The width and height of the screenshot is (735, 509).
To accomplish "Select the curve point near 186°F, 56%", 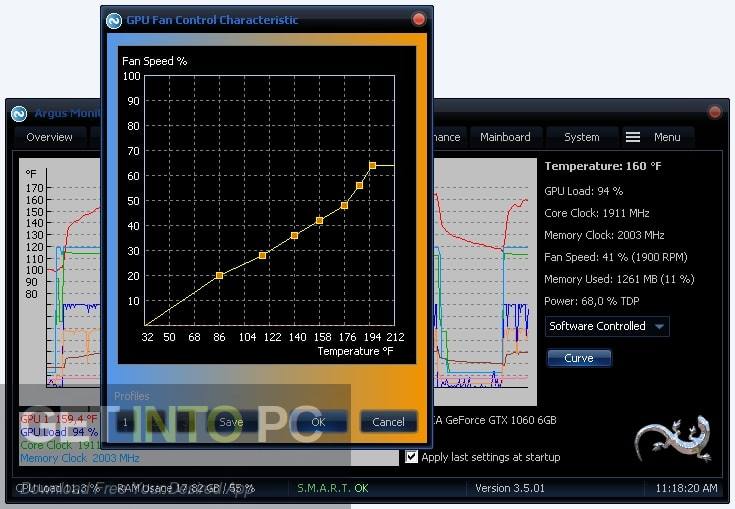I will click(360, 186).
